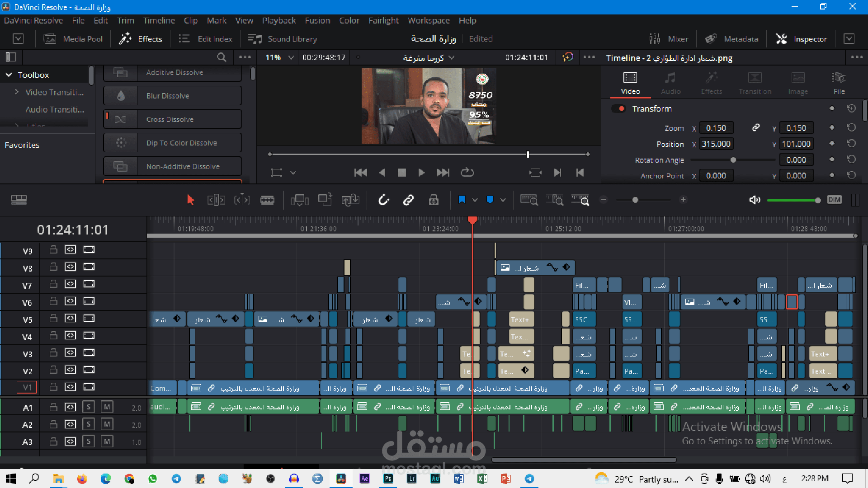
Task: Click the Detail Zoom icon
Action: point(555,200)
